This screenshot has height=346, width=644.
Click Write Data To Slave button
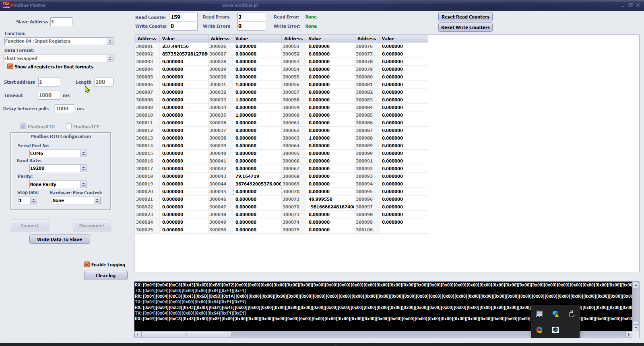point(60,239)
